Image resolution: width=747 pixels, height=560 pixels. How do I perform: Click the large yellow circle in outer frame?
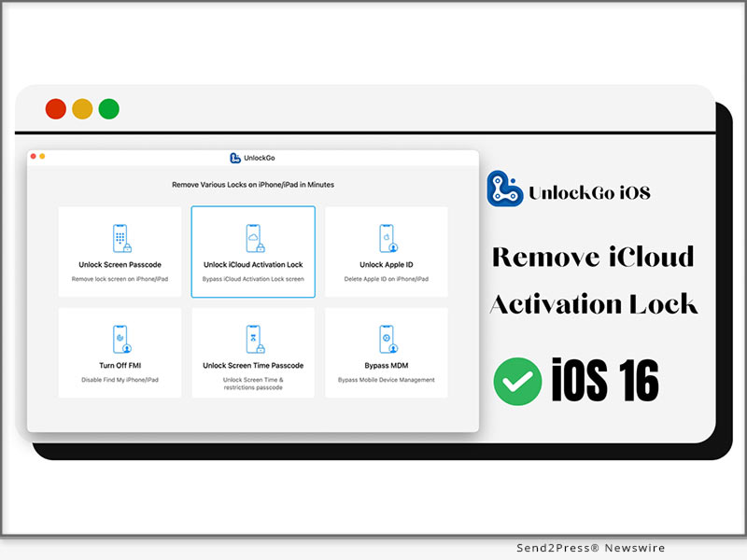click(82, 109)
